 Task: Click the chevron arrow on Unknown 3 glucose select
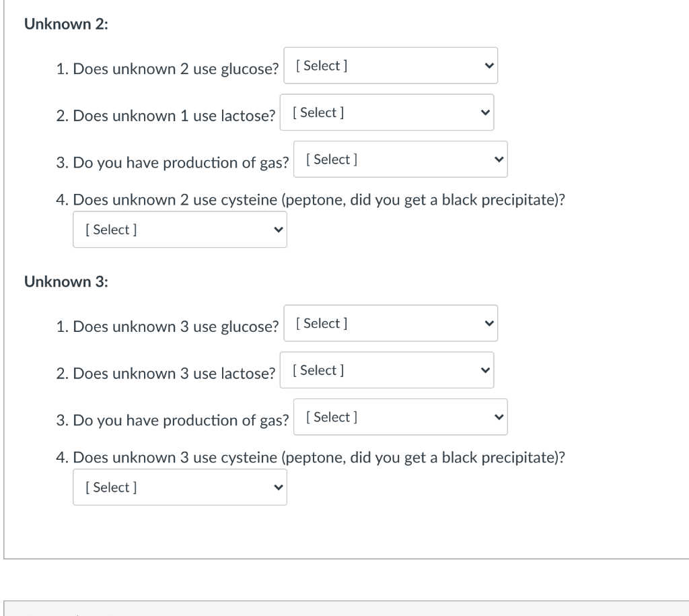(x=488, y=324)
